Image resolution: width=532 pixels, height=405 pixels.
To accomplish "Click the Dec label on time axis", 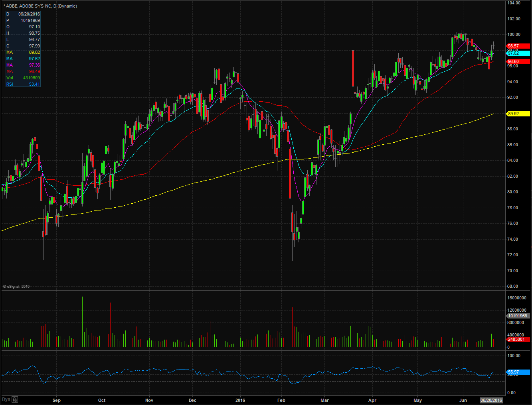I will coord(192,400).
